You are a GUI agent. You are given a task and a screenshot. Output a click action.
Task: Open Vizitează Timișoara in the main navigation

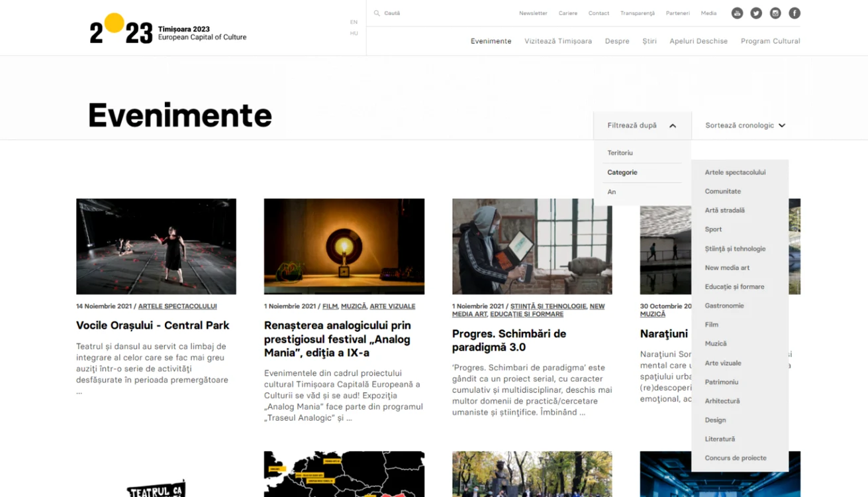point(558,41)
